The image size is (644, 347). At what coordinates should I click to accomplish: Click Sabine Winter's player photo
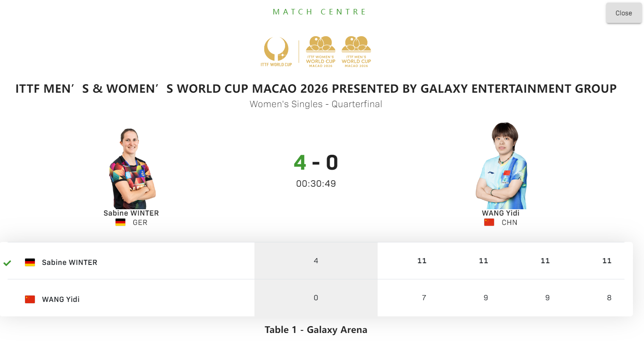pyautogui.click(x=131, y=168)
